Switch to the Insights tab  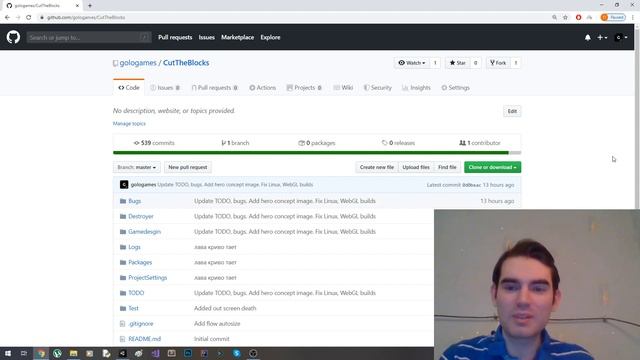point(416,88)
